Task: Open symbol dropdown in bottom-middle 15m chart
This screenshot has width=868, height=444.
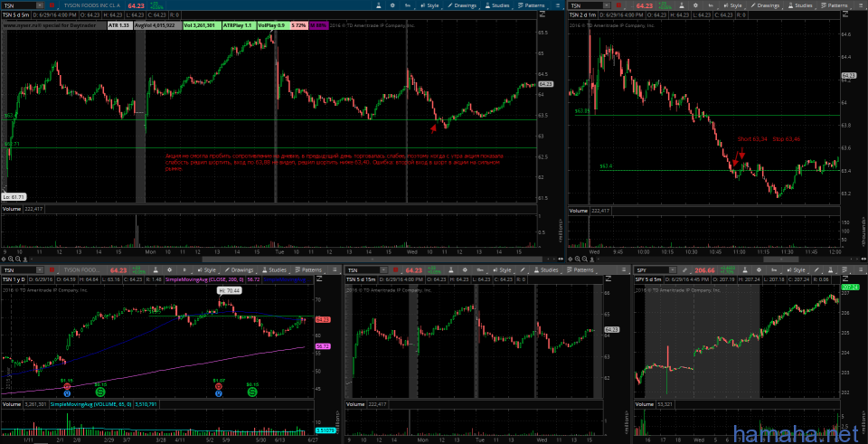Action: click(385, 270)
